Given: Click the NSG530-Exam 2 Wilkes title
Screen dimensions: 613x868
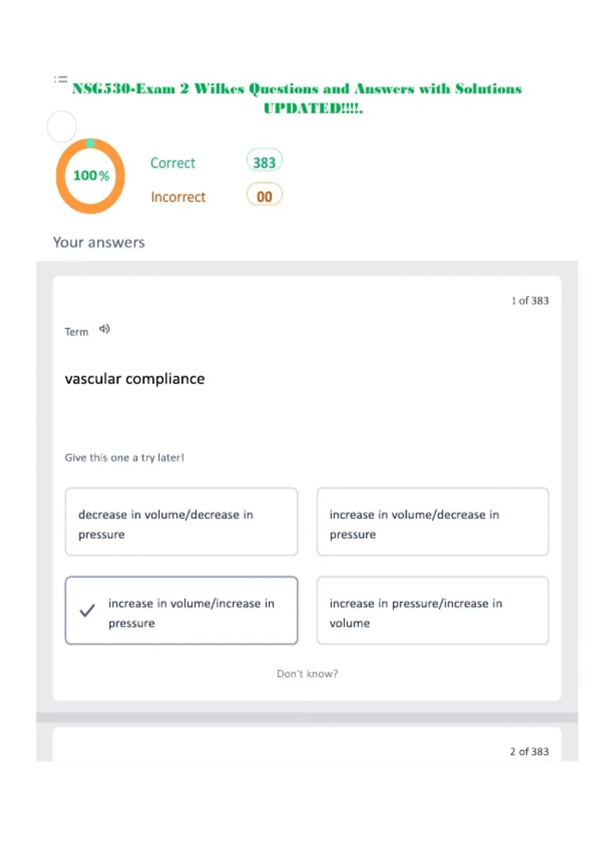Looking at the screenshot, I should pyautogui.click(x=297, y=98).
